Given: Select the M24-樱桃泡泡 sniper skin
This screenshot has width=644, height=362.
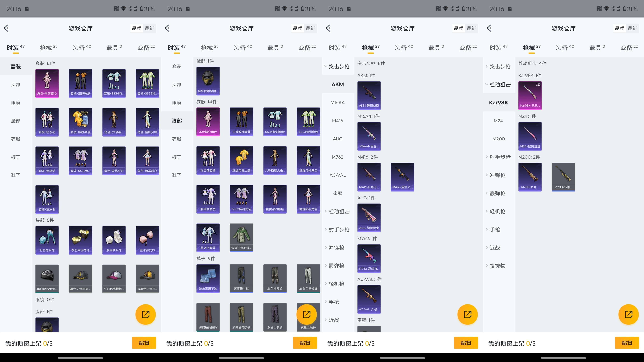Looking at the screenshot, I should [x=530, y=136].
